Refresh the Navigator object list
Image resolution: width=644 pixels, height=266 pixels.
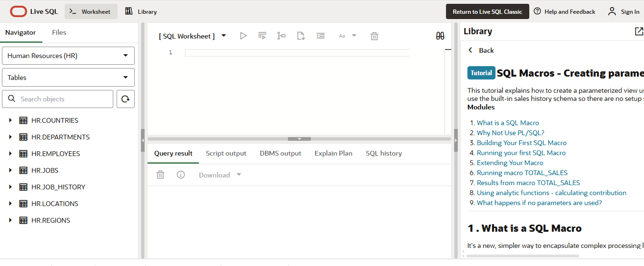point(126,99)
